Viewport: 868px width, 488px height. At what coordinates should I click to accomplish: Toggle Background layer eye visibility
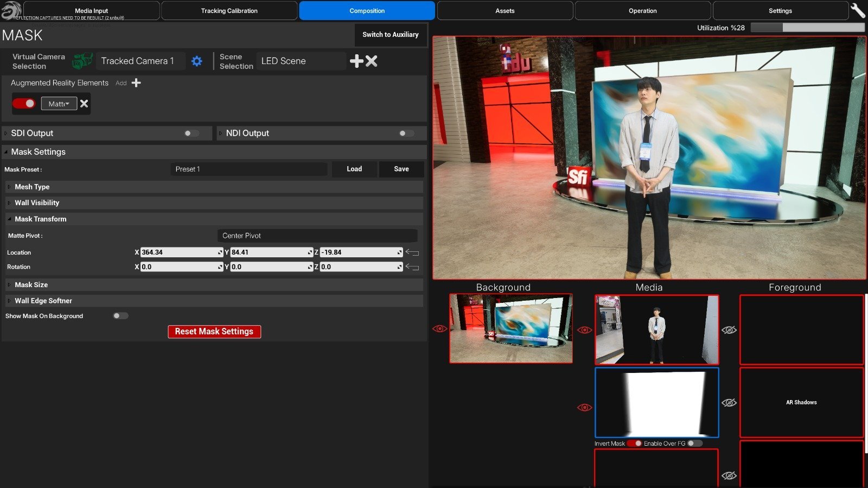[439, 329]
